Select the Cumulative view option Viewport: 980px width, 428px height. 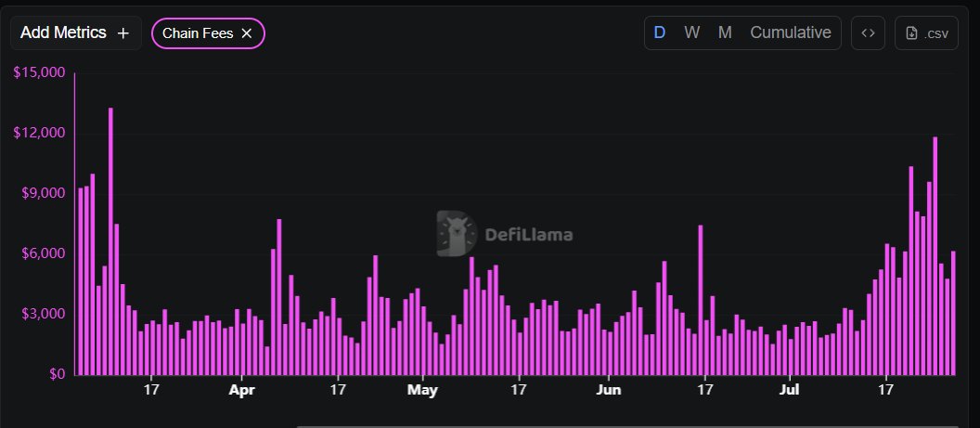(791, 32)
